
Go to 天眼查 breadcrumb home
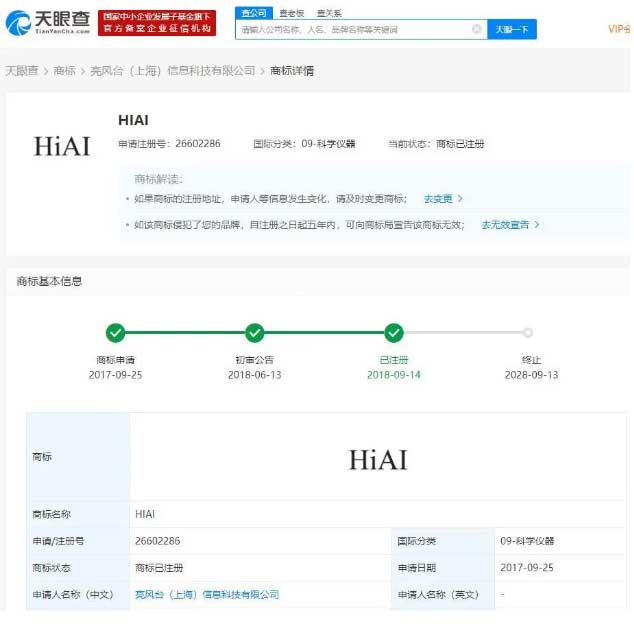coord(22,71)
